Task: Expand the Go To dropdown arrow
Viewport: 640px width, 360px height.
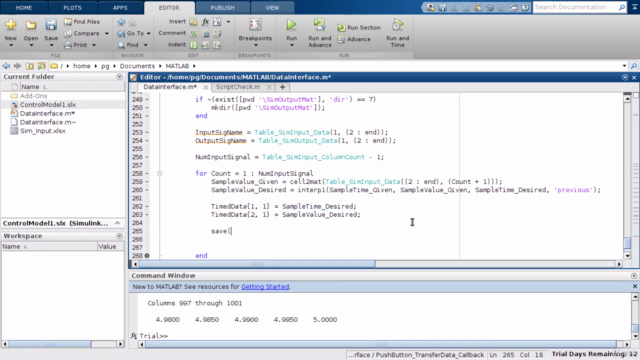Action: pyautogui.click(x=149, y=33)
